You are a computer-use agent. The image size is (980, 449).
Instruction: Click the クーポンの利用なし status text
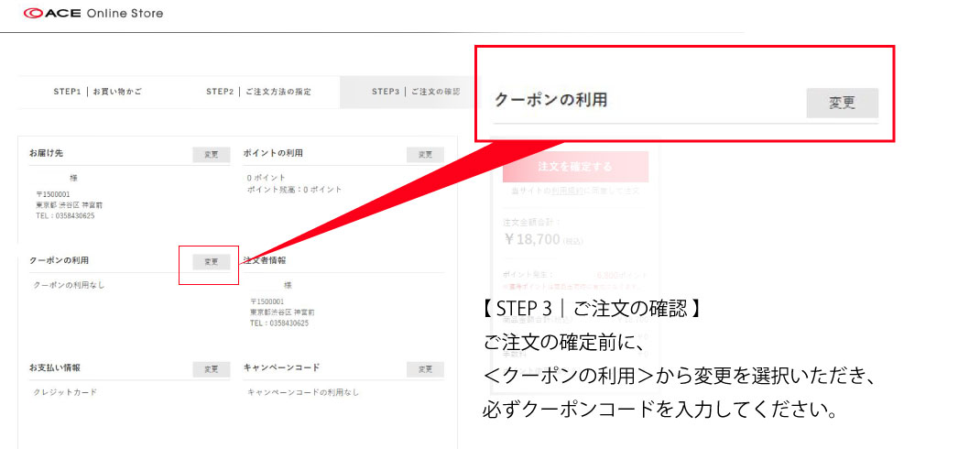[70, 285]
